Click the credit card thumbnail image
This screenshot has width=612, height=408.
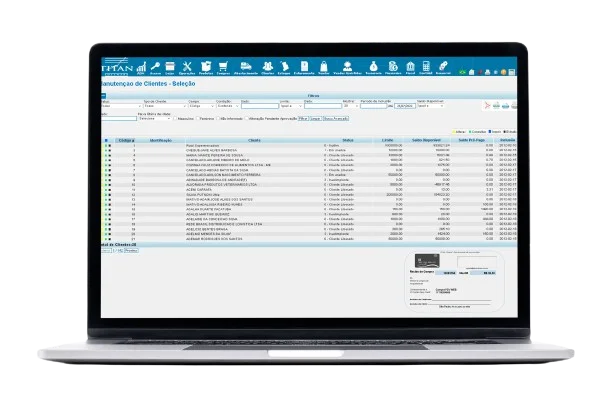click(x=427, y=260)
